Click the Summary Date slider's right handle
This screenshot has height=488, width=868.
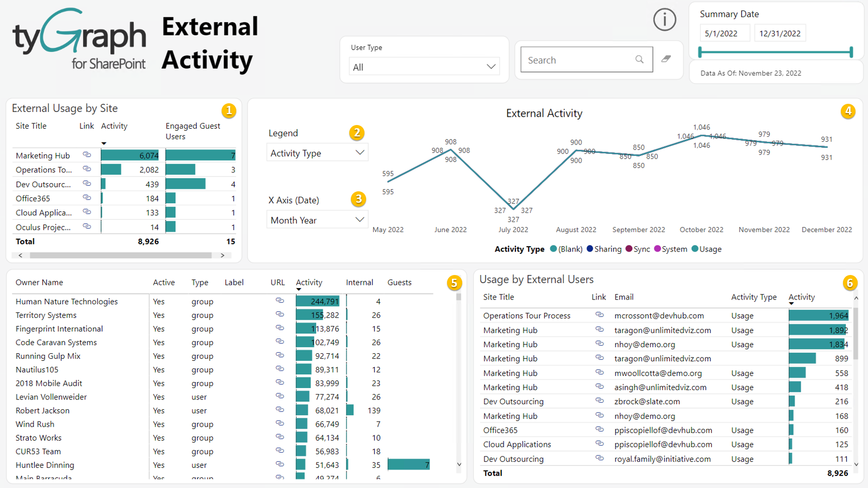(x=851, y=52)
